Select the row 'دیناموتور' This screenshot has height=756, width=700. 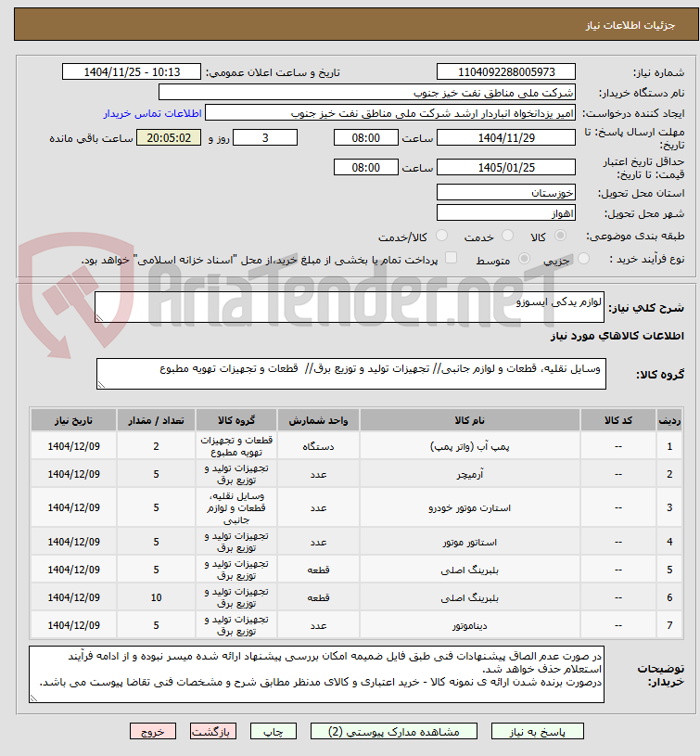(357, 625)
